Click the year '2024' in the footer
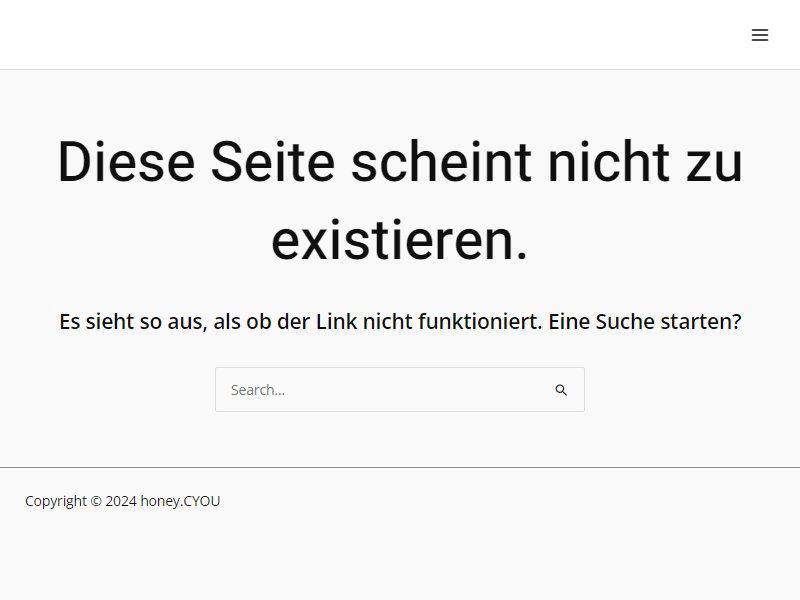The width and height of the screenshot is (800, 600). coord(121,501)
